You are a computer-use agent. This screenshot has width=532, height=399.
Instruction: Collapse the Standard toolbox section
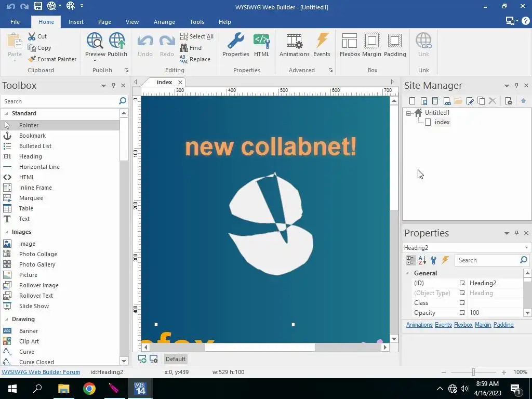[x=6, y=113]
